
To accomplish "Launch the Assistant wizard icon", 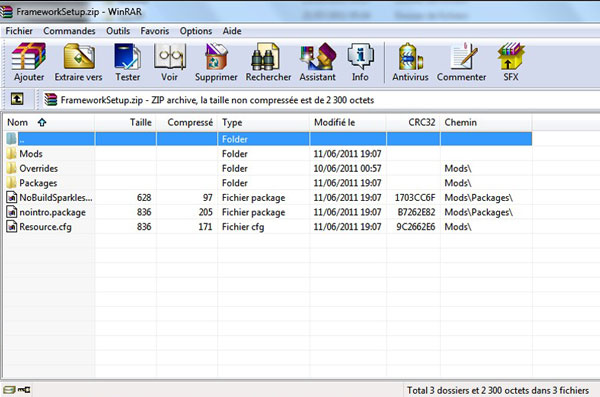I will (x=318, y=57).
